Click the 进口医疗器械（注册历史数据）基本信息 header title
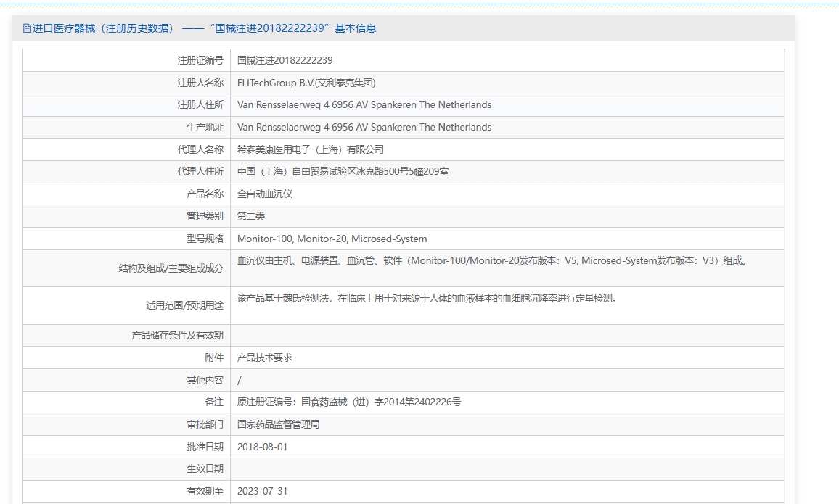 (205, 28)
